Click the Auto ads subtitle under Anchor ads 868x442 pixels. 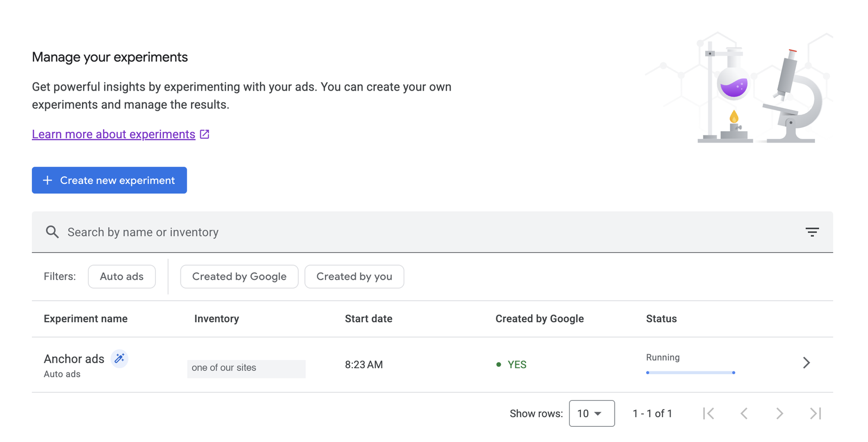point(62,374)
